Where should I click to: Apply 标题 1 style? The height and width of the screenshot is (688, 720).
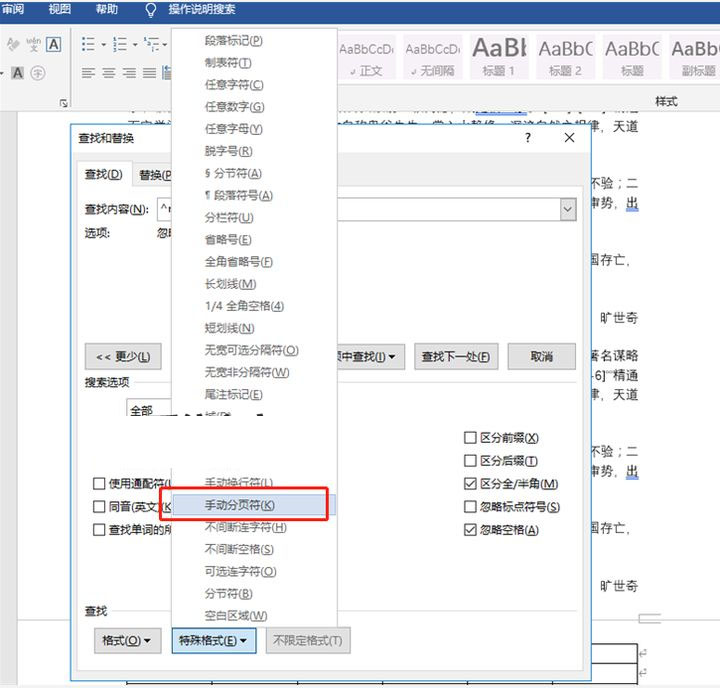coord(499,57)
